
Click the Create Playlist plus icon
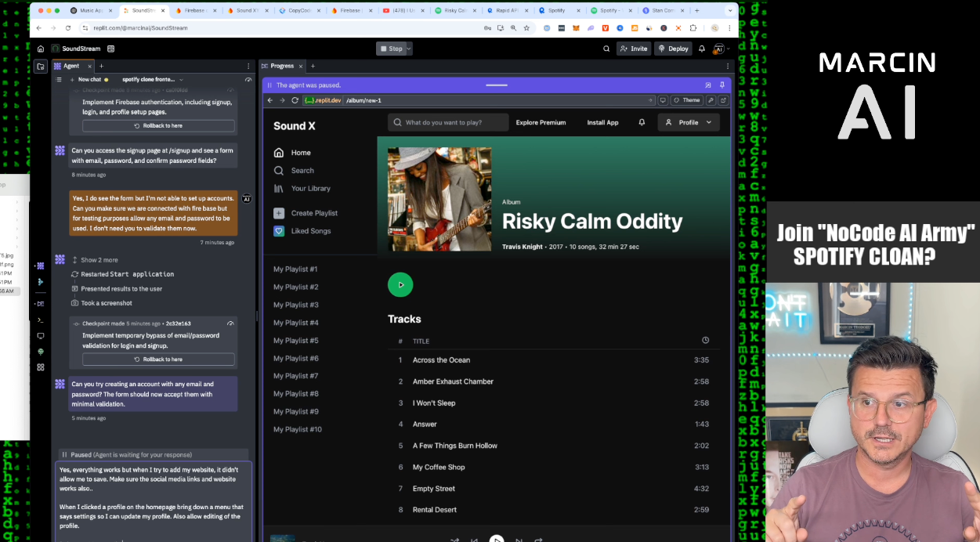[x=280, y=212]
